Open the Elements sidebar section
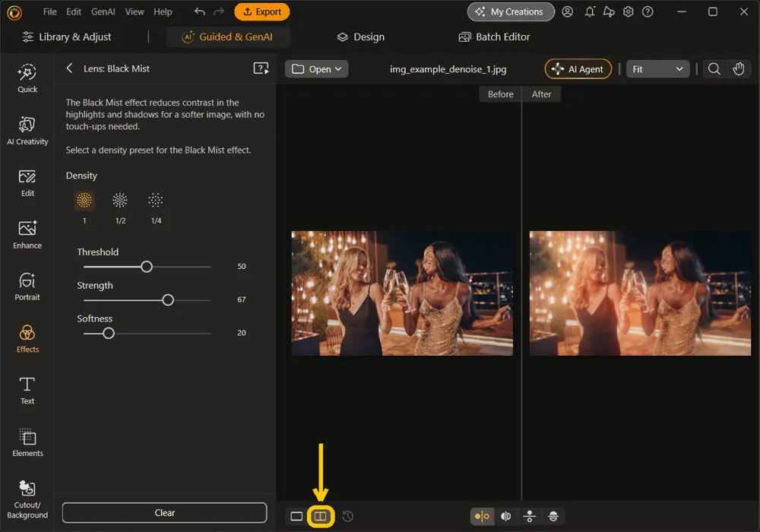Viewport: 760px width, 532px height. (27, 442)
